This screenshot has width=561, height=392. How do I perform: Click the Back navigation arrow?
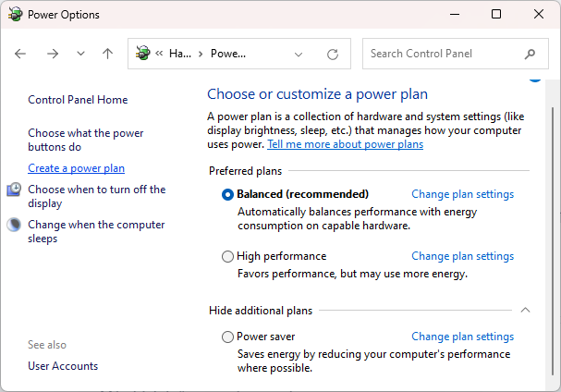(x=21, y=54)
